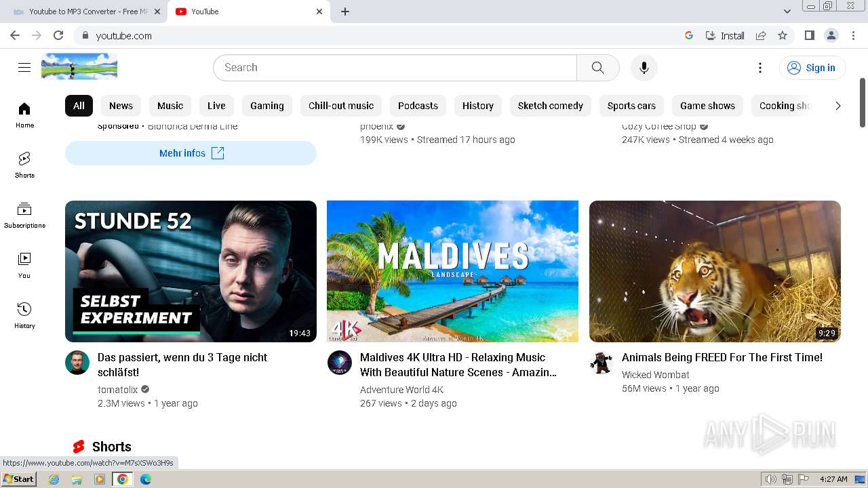868x488 pixels.
Task: Select the Live filter chip
Action: [x=216, y=106]
